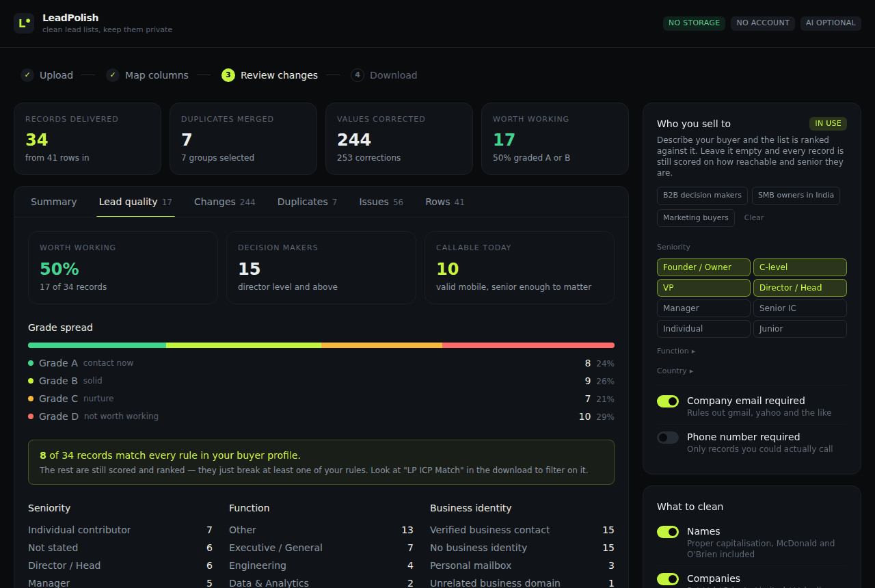This screenshot has width=875, height=588.
Task: Click the No business identity row
Action: pyautogui.click(x=522, y=548)
